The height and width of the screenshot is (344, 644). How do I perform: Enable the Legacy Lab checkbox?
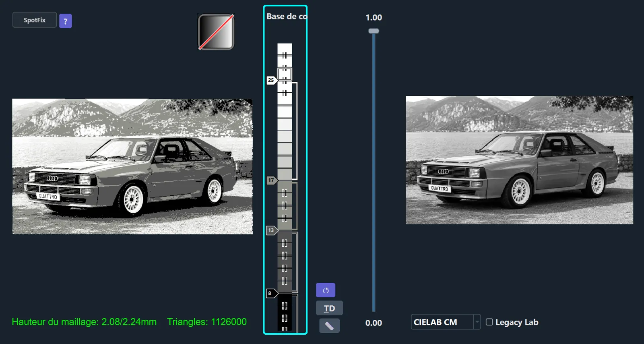489,322
